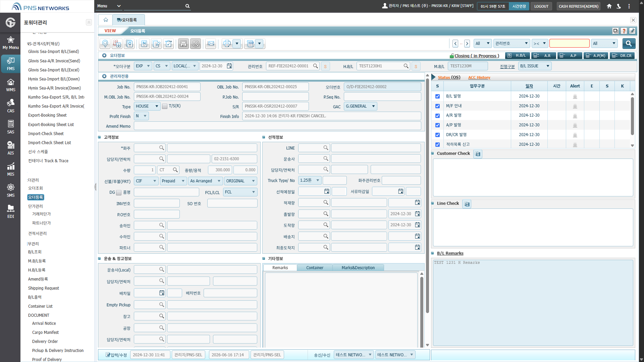Open the FMS module in sidebar
The height and width of the screenshot is (362, 644).
pyautogui.click(x=11, y=64)
